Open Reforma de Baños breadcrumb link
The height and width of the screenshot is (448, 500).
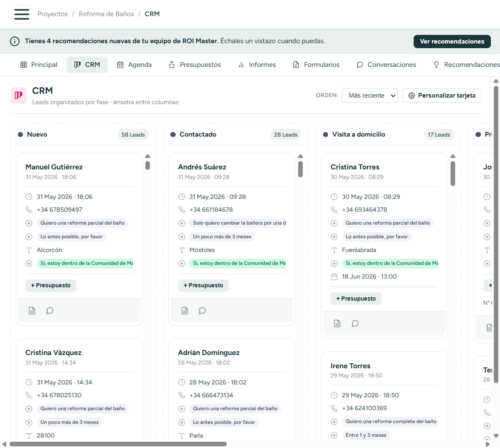point(106,14)
